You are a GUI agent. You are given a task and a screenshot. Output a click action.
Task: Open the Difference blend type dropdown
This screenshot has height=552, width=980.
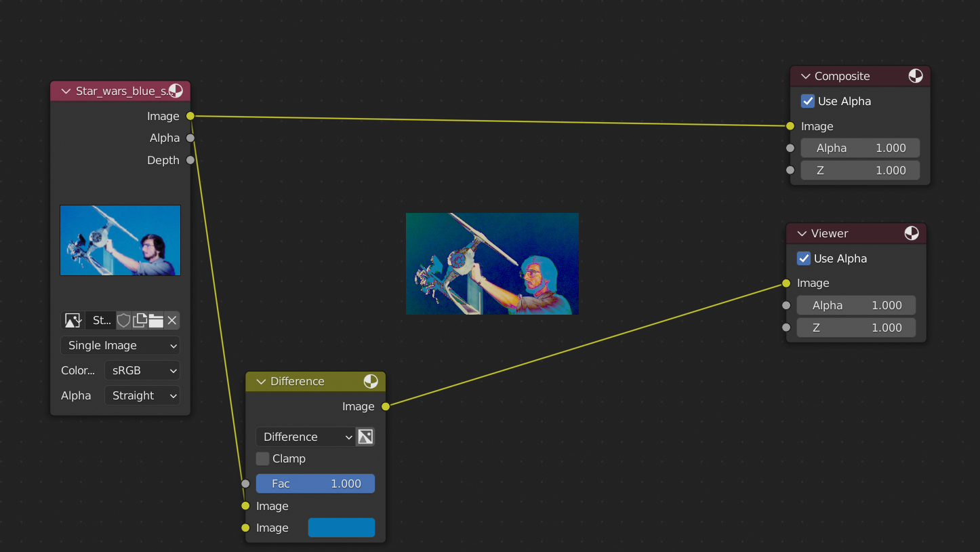click(x=306, y=437)
